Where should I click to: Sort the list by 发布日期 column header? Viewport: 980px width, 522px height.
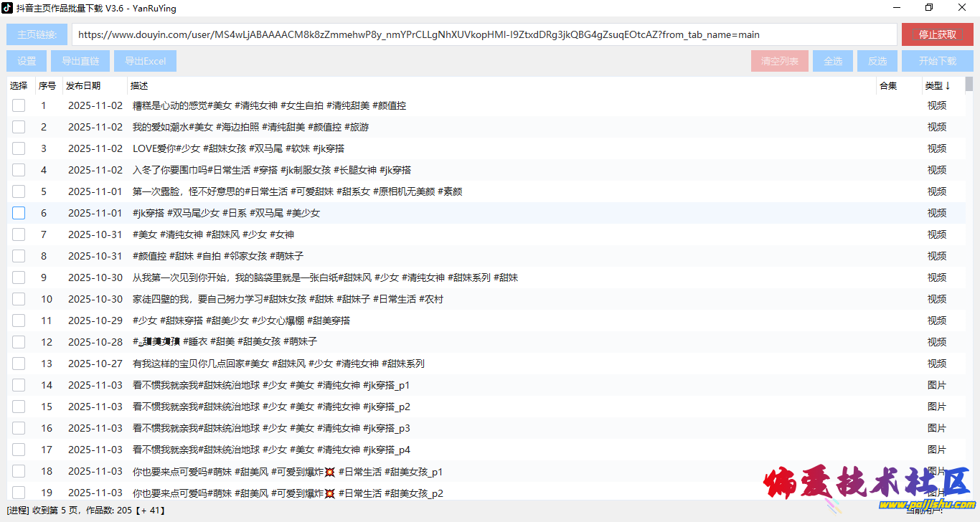click(83, 86)
